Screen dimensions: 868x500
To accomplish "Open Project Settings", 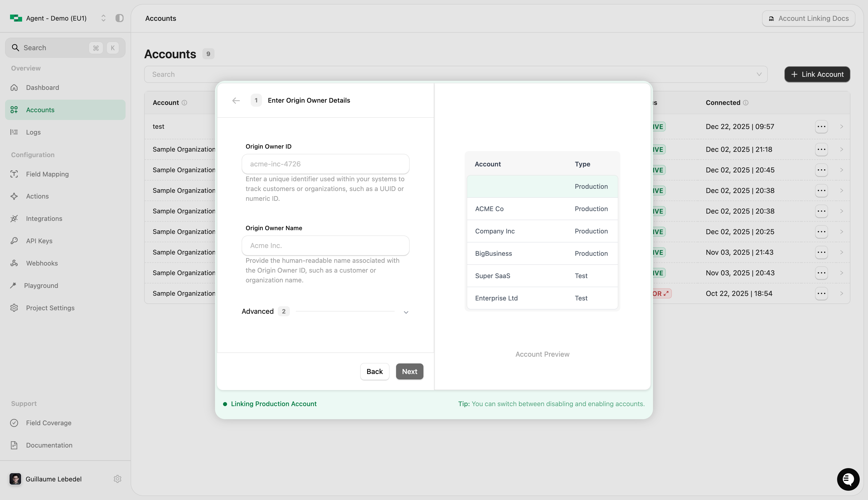I will 50,308.
